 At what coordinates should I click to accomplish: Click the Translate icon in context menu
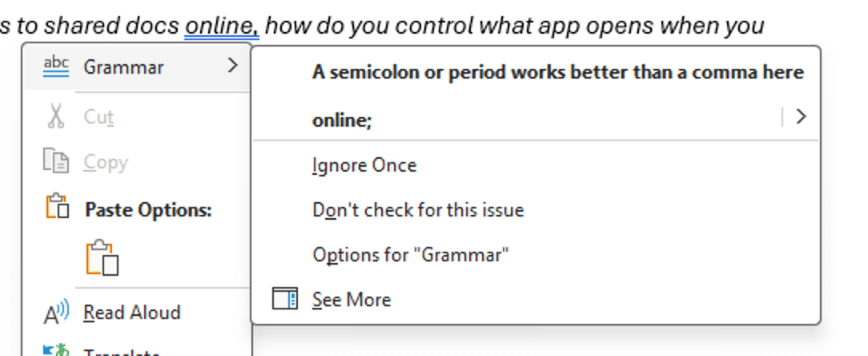[56, 350]
